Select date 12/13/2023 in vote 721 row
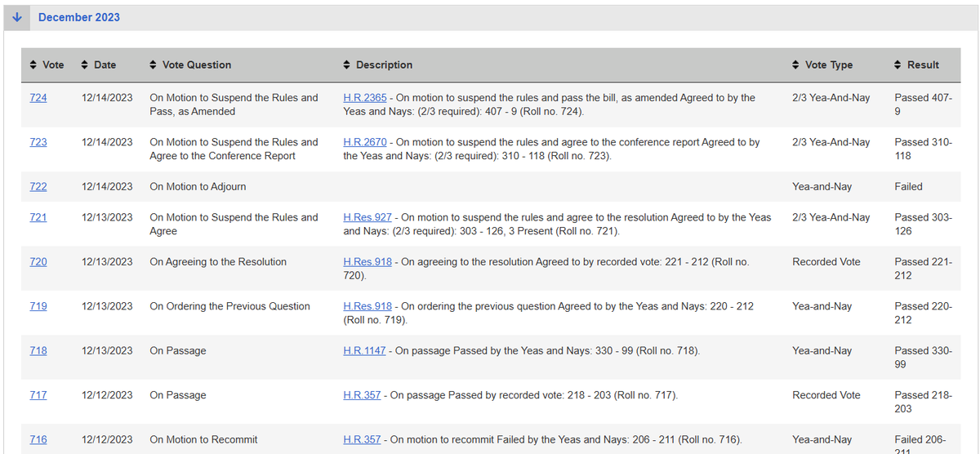This screenshot has width=980, height=454. (107, 217)
